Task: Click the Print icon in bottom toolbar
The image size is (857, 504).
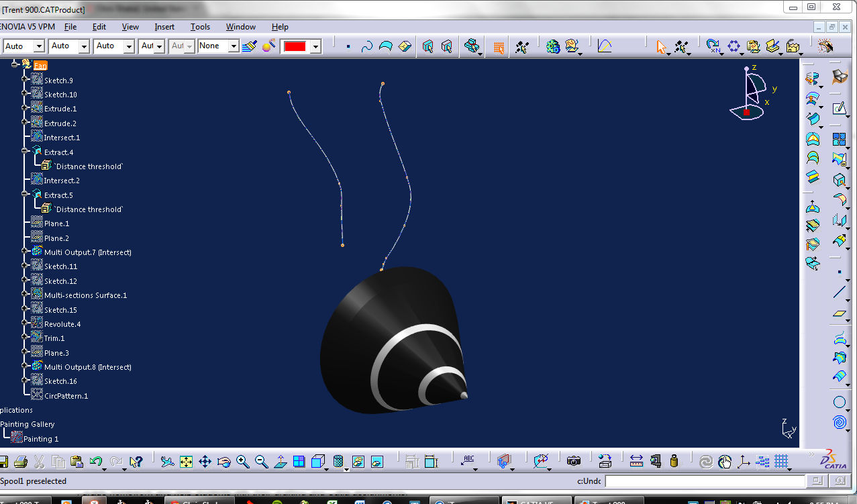Action: coord(20,462)
